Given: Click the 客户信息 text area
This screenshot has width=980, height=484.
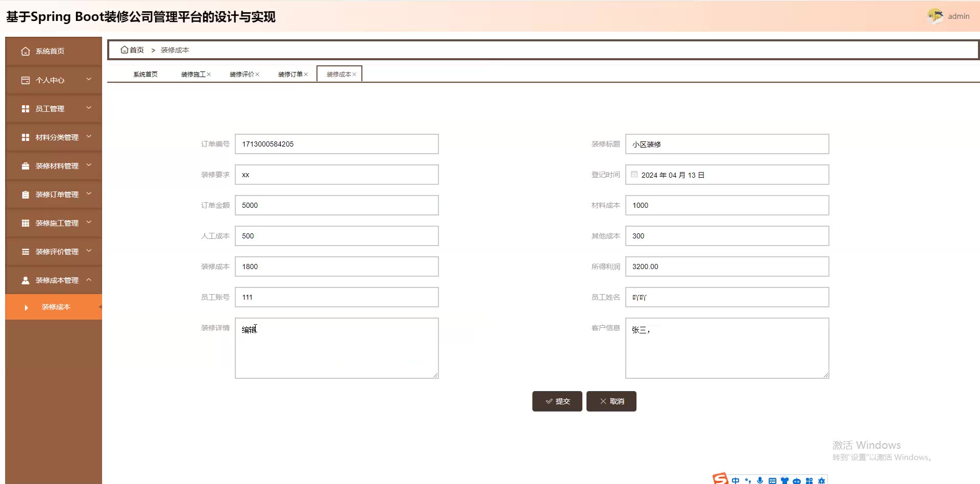Looking at the screenshot, I should point(727,348).
